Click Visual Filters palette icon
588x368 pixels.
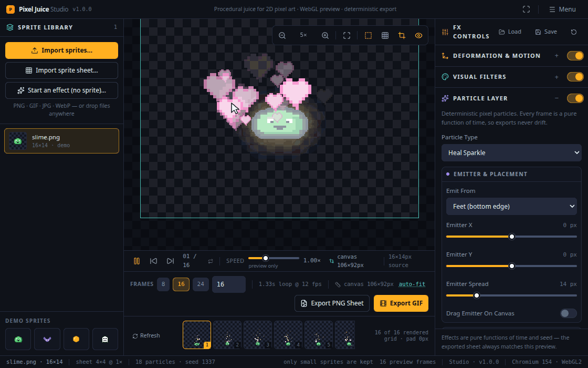tap(445, 77)
